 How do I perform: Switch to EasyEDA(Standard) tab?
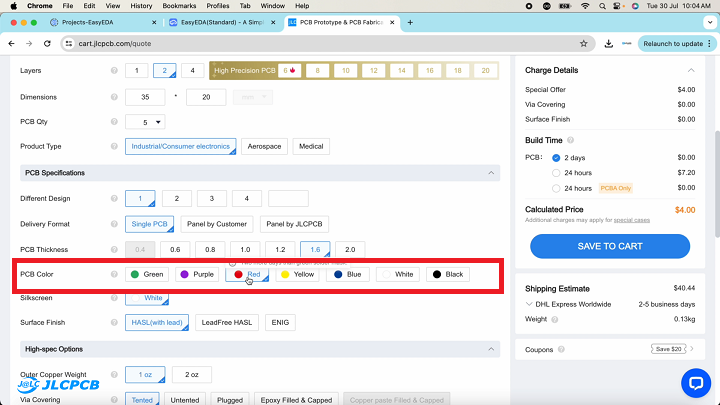point(222,22)
